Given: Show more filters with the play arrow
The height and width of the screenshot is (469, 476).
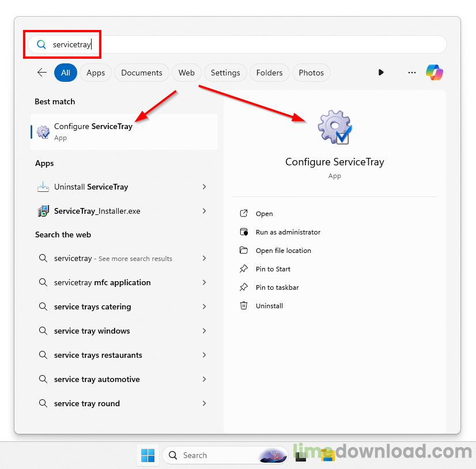Looking at the screenshot, I should click(x=381, y=73).
